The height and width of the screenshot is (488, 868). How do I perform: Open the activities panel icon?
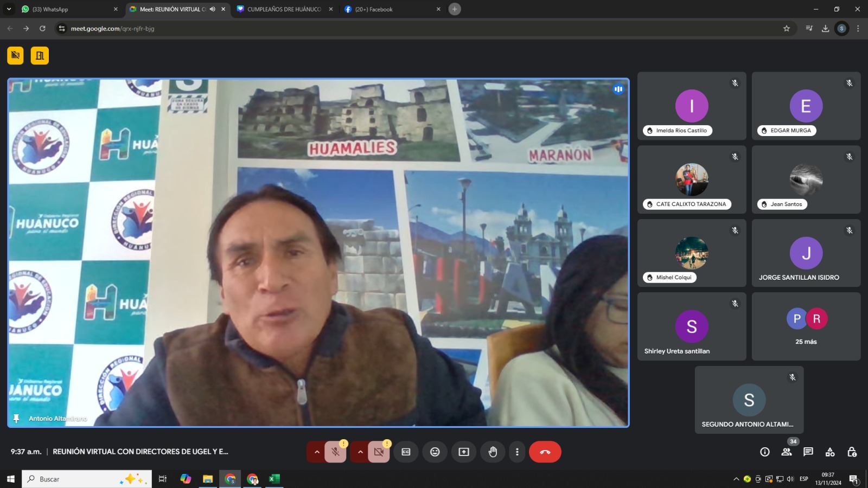coord(830,452)
